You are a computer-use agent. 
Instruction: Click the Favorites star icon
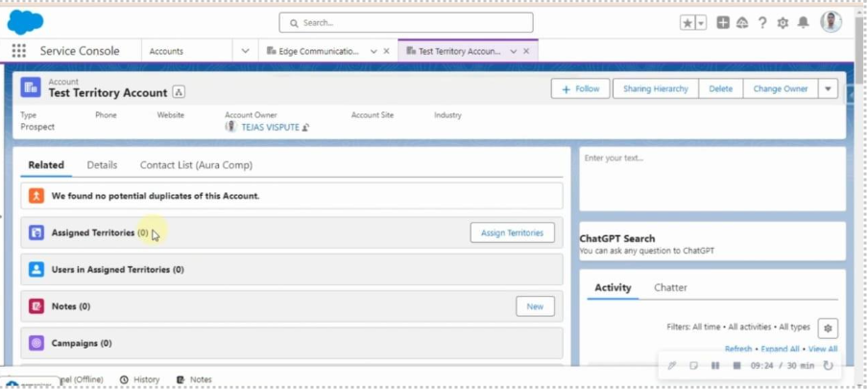[687, 23]
